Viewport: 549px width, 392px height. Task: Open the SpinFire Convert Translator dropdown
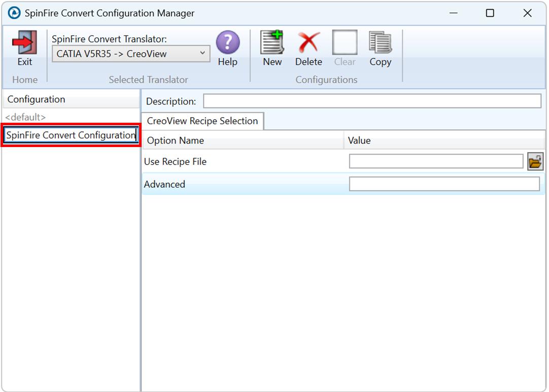[x=131, y=54]
